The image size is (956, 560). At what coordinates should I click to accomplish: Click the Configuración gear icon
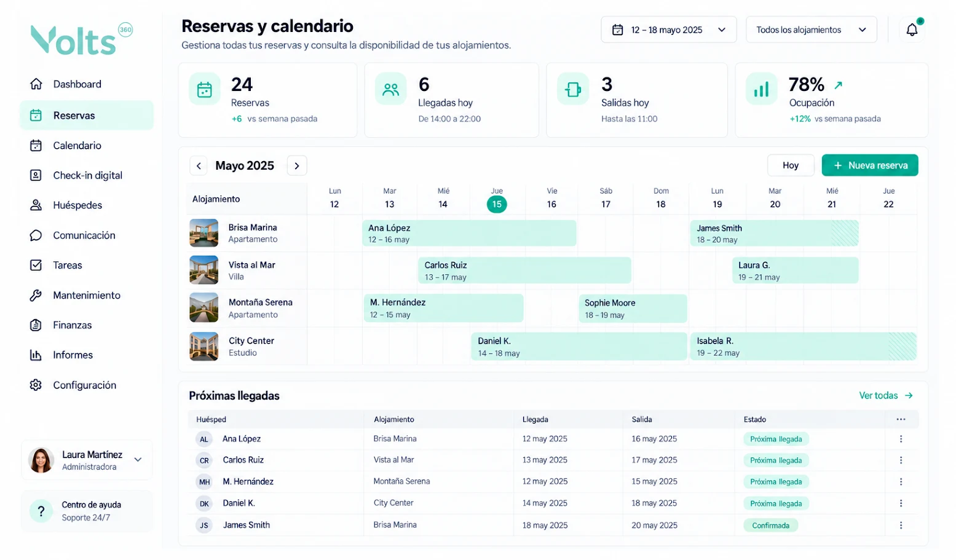point(36,385)
